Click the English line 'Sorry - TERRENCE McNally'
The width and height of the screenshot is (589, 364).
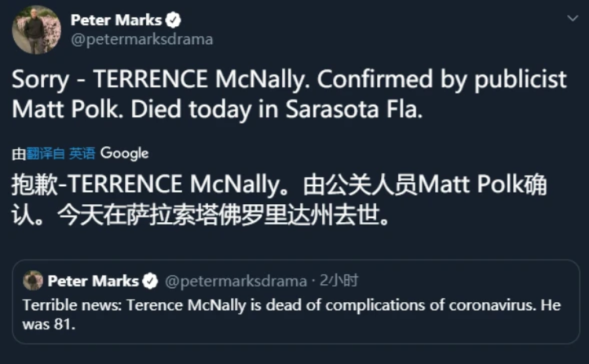pyautogui.click(x=157, y=81)
